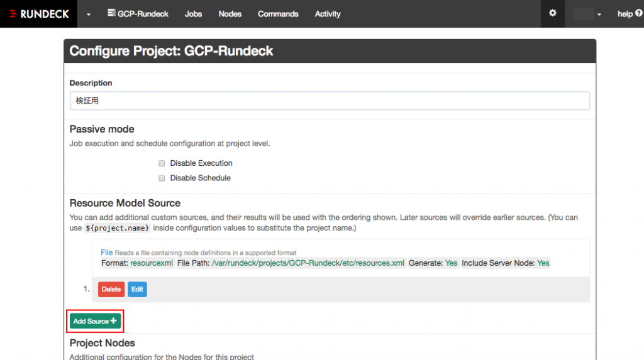This screenshot has width=644, height=360.
Task: Click the ${project.name} code snippet
Action: point(117,228)
